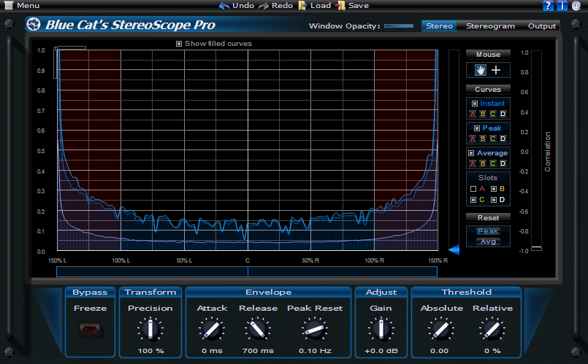The width and height of the screenshot is (588, 364).
Task: Switch to the Output tab
Action: (542, 26)
